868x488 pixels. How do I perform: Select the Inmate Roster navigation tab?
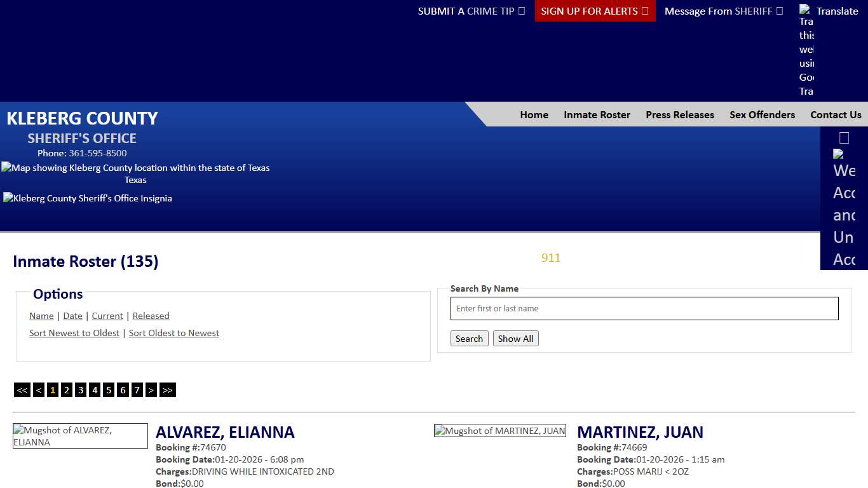[x=597, y=114]
